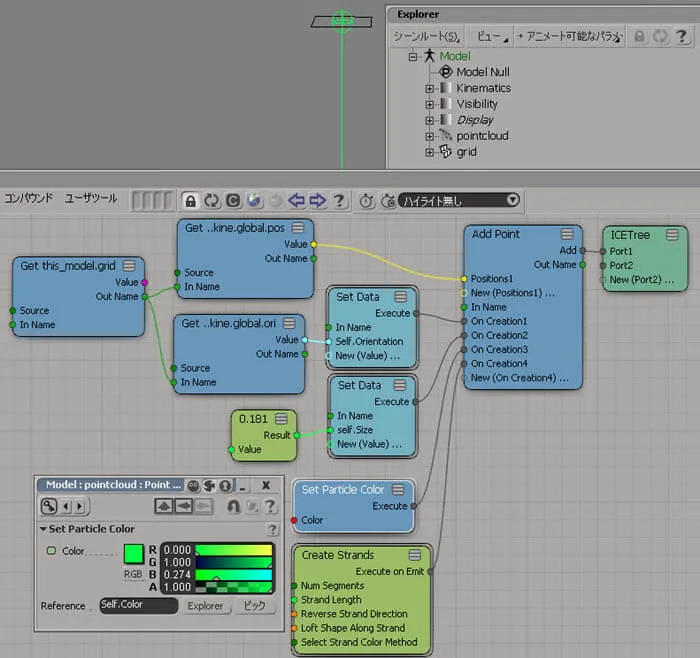Click the green color swatch
Screen dimensions: 700x658
tap(133, 554)
